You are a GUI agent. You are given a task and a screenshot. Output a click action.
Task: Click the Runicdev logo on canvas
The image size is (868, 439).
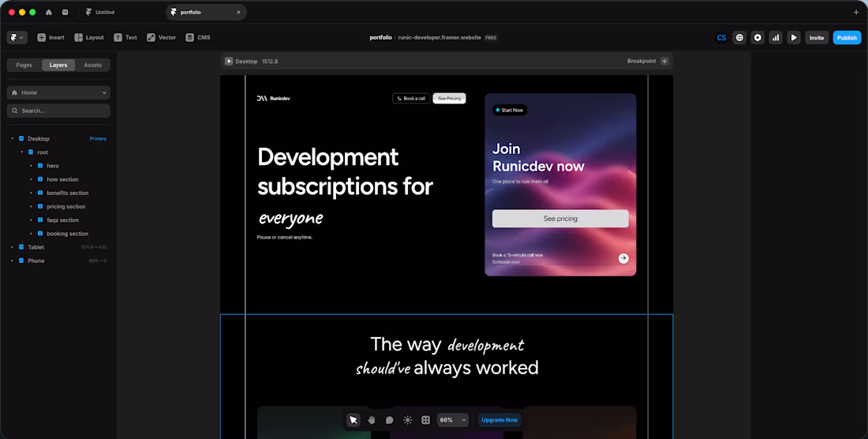coord(274,99)
